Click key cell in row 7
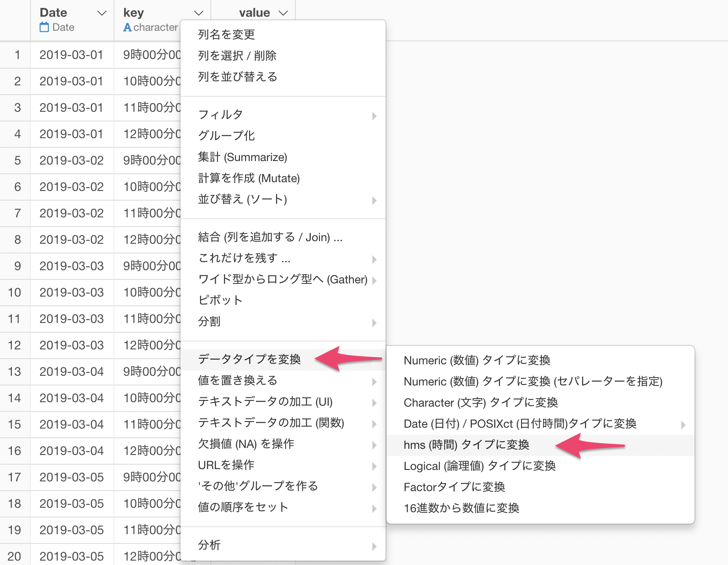Viewport: 728px width, 565px height. [147, 213]
